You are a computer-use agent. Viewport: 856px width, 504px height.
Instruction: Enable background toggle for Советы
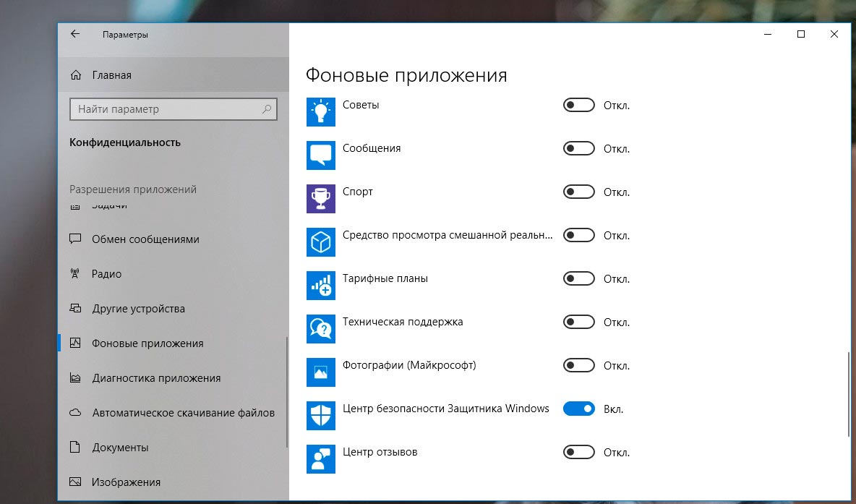coord(578,106)
